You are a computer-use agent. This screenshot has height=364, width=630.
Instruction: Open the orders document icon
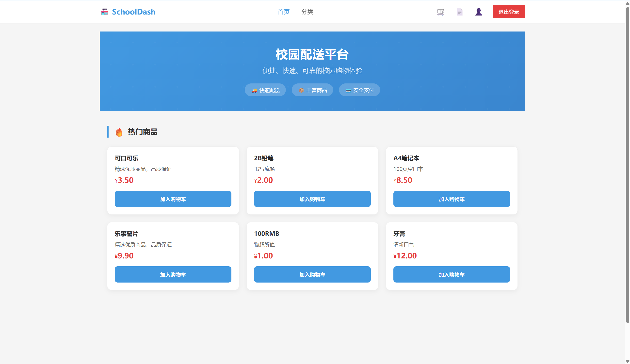coord(459,12)
